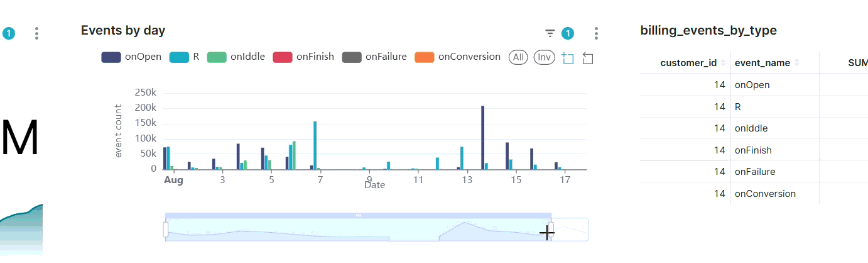This screenshot has height=263, width=868.
Task: Select all legend series with All button
Action: tap(518, 57)
